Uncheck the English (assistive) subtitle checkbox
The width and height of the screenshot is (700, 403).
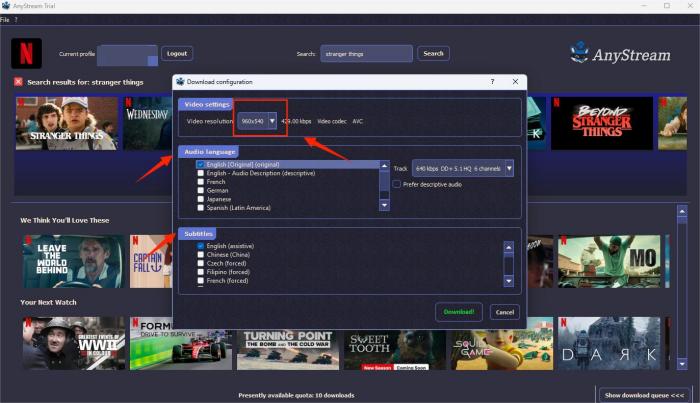pos(200,246)
